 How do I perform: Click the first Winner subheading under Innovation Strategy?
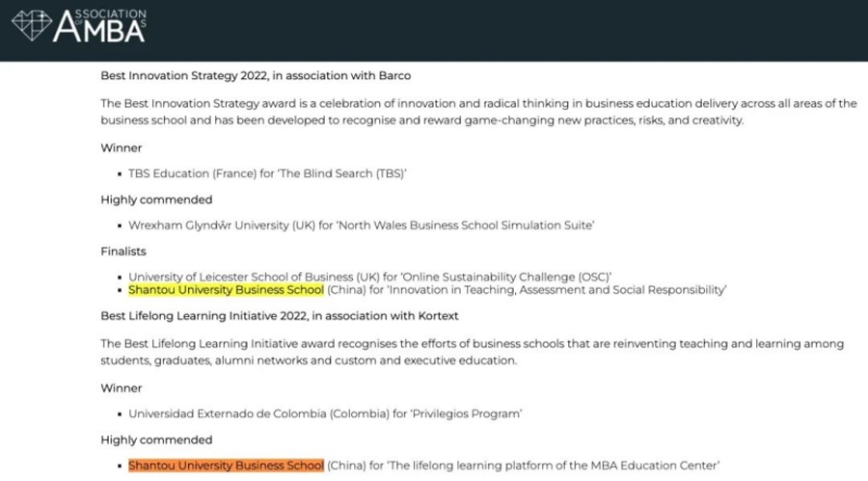point(122,147)
